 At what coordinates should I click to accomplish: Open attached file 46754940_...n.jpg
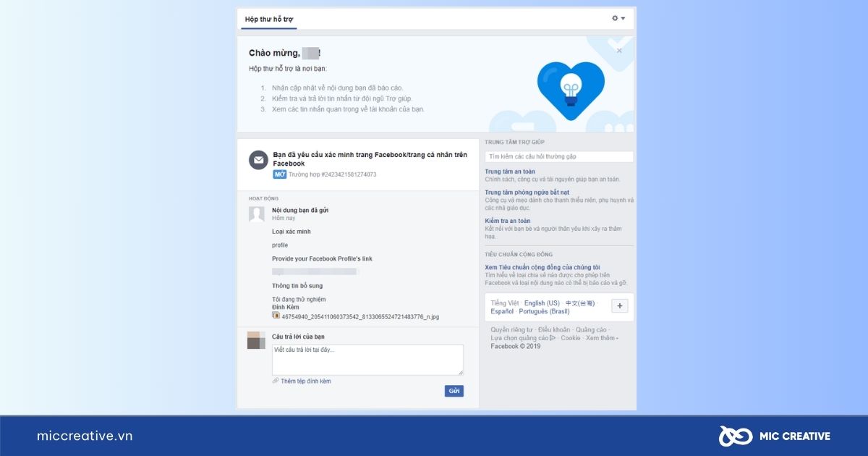360,317
